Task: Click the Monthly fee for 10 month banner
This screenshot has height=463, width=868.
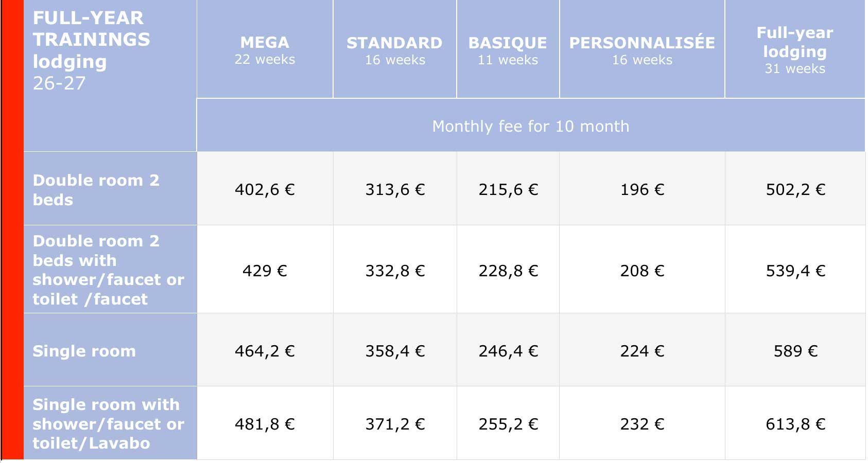Action: tap(531, 126)
